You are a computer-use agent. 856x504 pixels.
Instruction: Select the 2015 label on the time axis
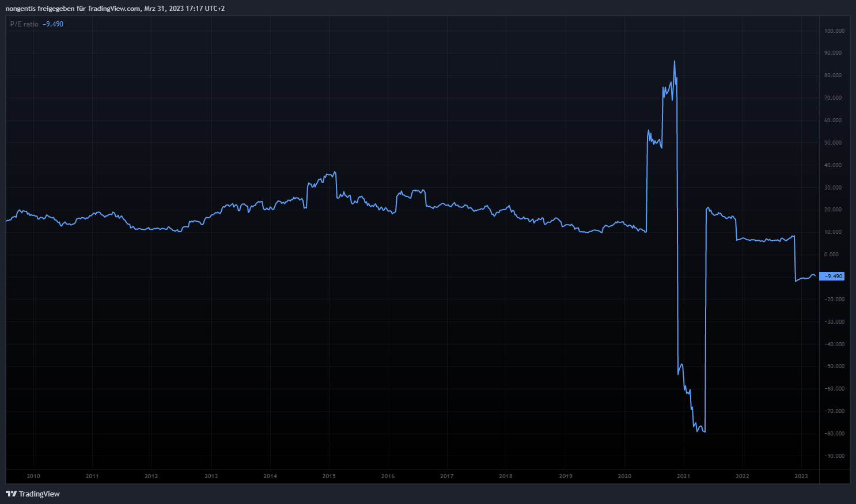[329, 476]
